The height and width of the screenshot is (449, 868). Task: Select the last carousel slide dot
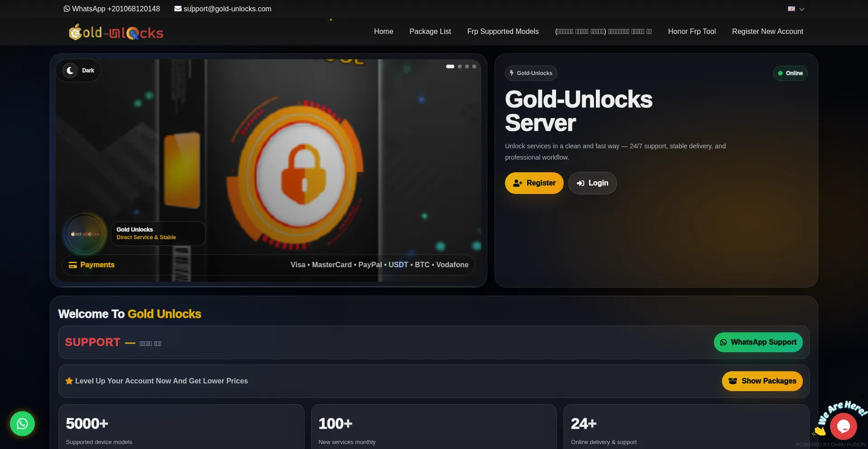pos(474,66)
